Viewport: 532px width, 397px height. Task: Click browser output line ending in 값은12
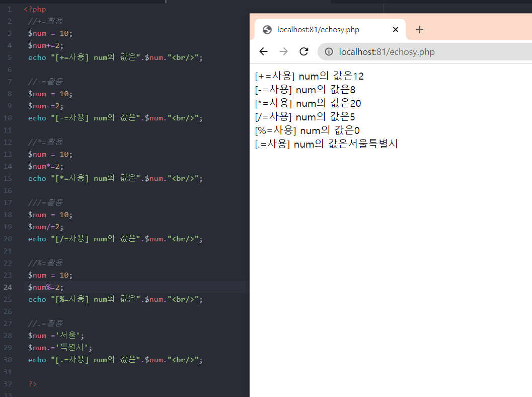point(309,76)
